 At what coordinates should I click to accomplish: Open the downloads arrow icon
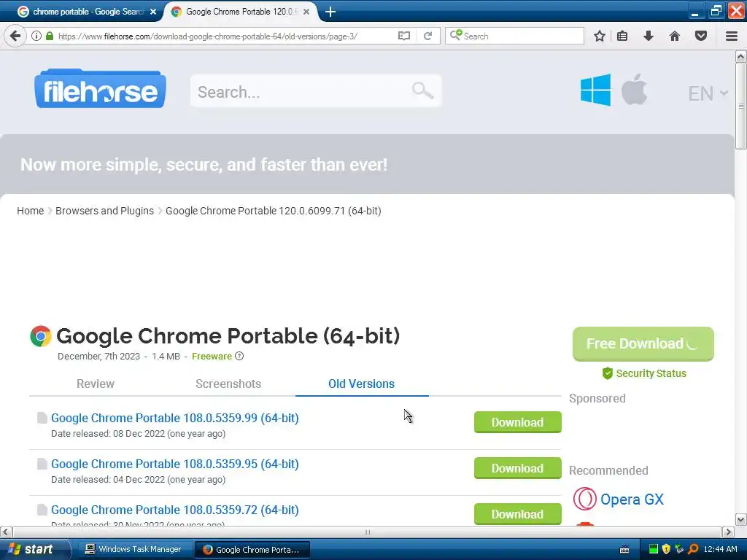pyautogui.click(x=649, y=36)
